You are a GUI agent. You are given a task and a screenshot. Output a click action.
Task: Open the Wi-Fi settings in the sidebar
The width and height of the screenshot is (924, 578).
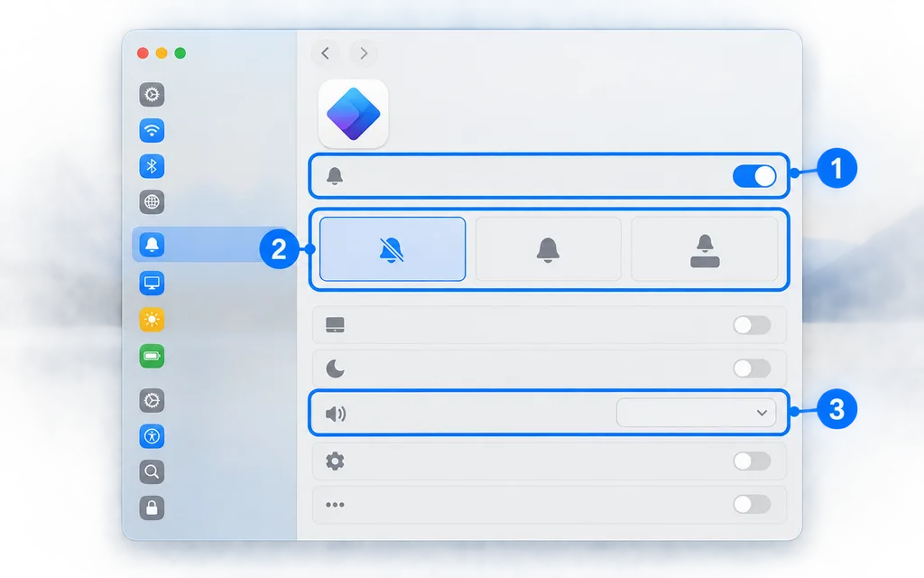[152, 130]
